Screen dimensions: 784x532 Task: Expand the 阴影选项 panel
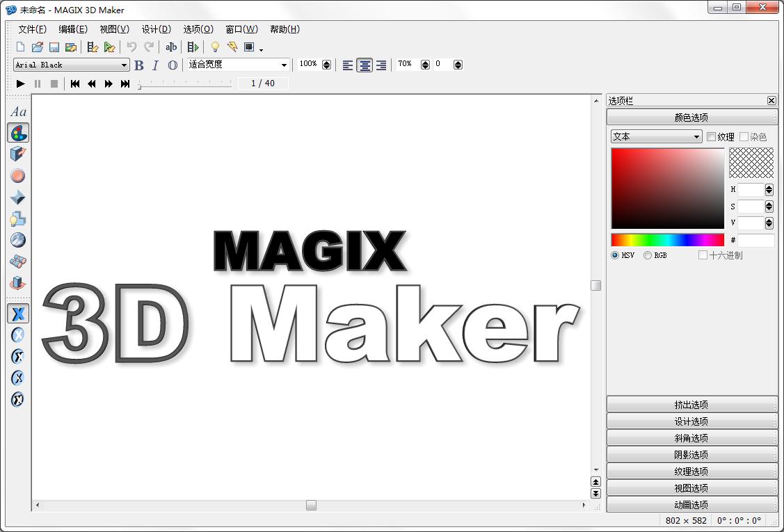(x=691, y=455)
